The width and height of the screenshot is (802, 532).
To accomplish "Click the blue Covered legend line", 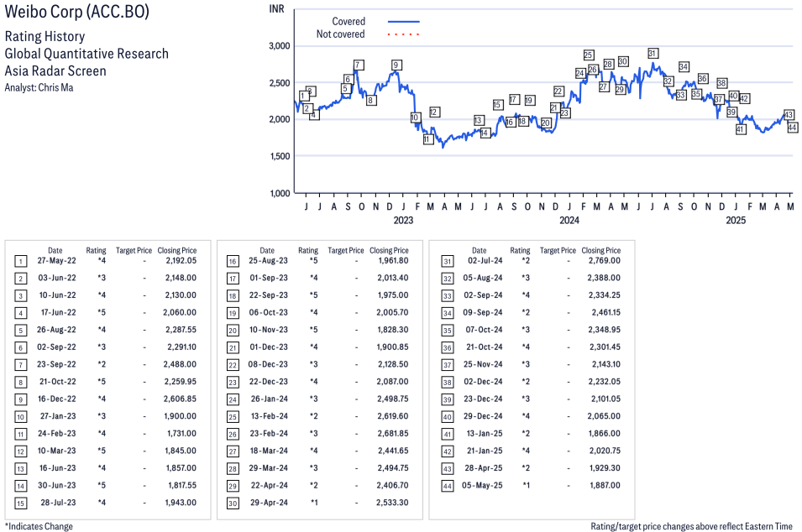I will click(x=404, y=22).
